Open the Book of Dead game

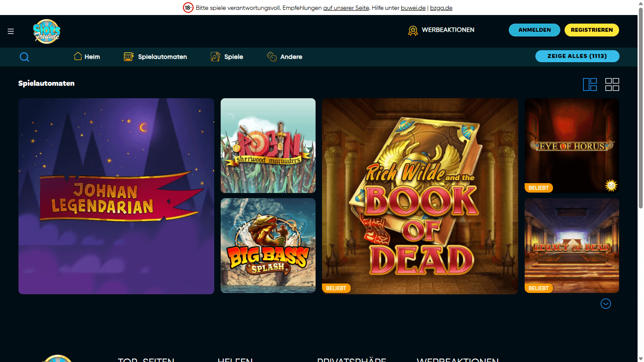(420, 196)
